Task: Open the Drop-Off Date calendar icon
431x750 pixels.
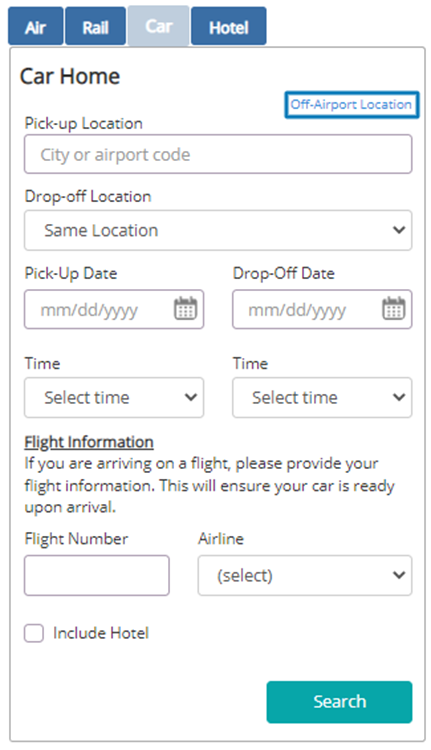Action: (393, 309)
